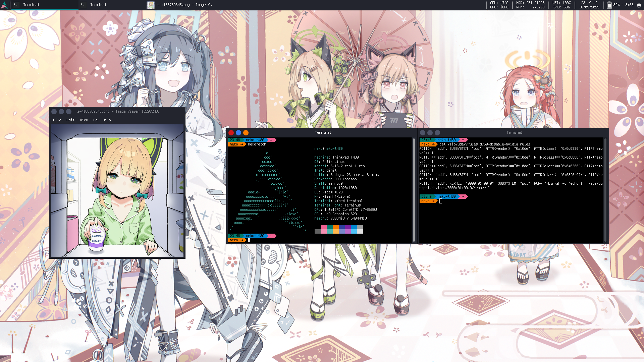Click the KERNEL=="0000:01:00.0" rule line
The width and height of the screenshot is (644, 362).
511,186
